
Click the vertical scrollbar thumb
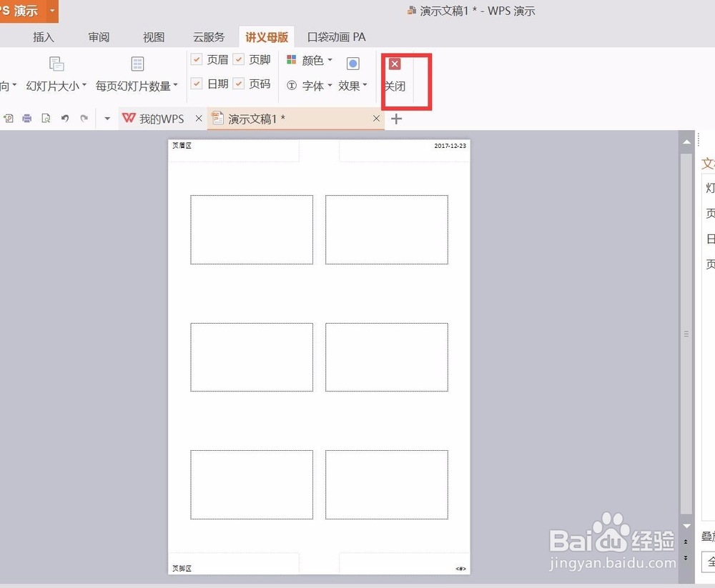pyautogui.click(x=686, y=334)
